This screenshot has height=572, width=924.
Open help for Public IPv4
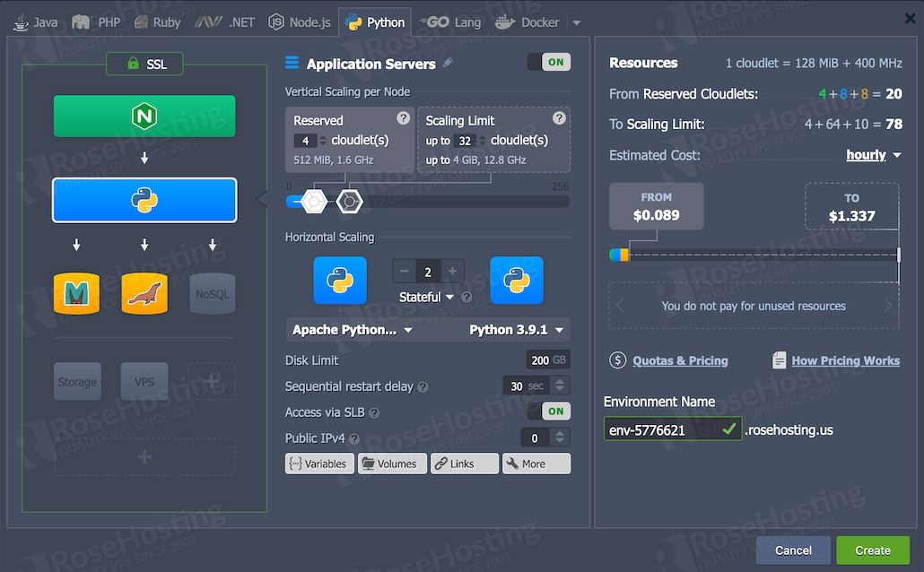[x=354, y=439]
